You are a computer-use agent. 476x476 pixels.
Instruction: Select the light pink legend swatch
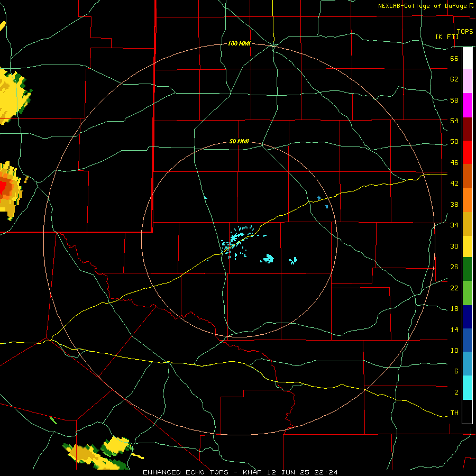click(x=467, y=81)
